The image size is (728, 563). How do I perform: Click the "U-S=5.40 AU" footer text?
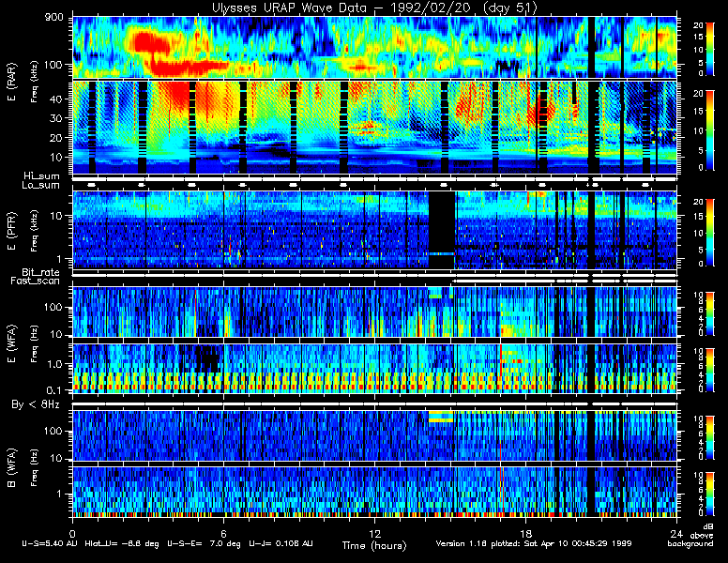point(50,543)
